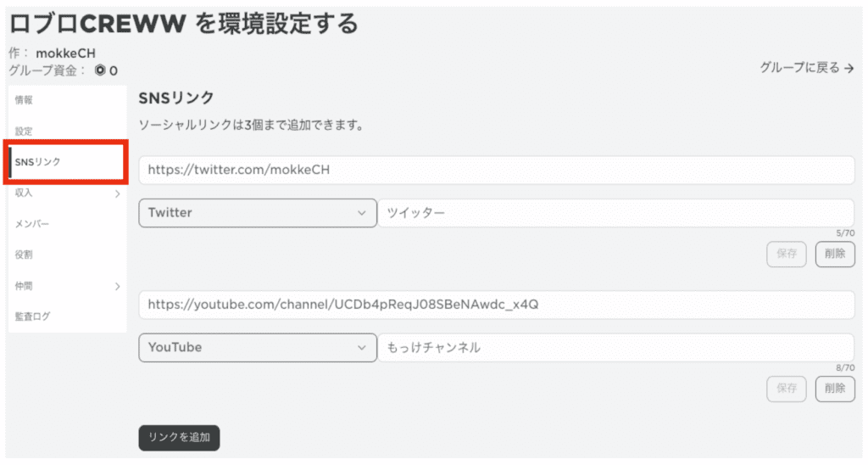868x465 pixels.
Task: Click the Twitter URL input field
Action: coord(496,170)
